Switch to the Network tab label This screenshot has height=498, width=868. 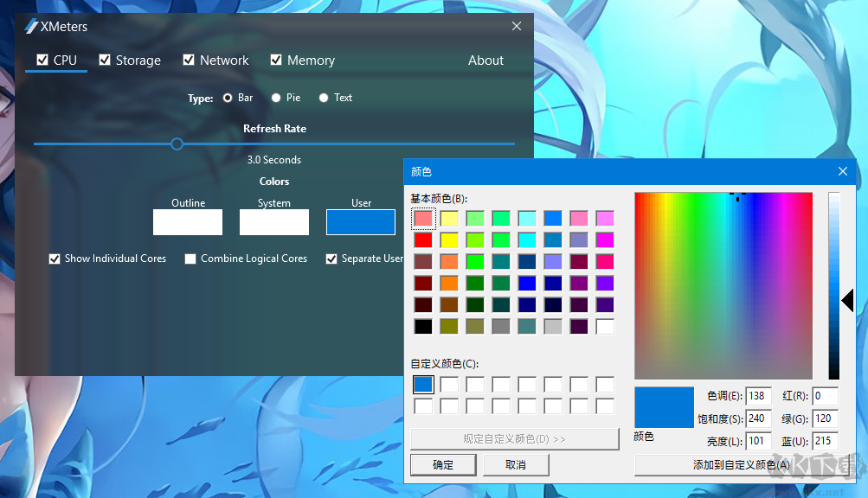224,61
